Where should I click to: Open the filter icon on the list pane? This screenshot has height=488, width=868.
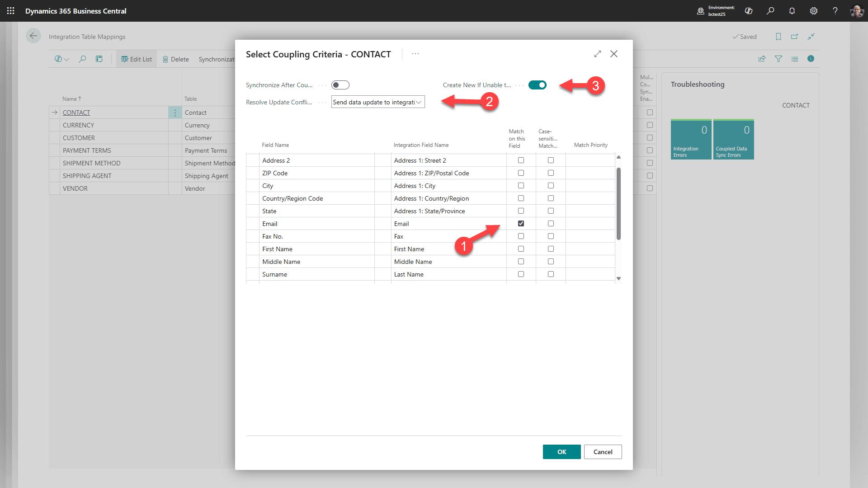(778, 59)
